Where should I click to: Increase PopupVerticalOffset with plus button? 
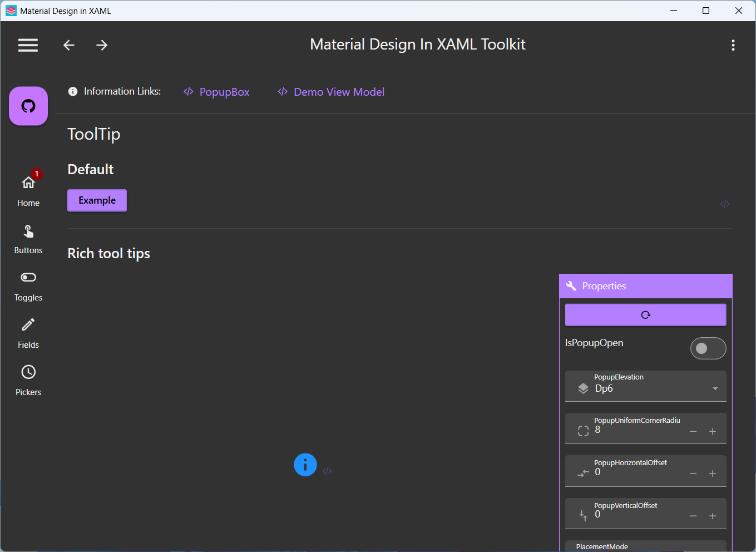click(x=713, y=516)
